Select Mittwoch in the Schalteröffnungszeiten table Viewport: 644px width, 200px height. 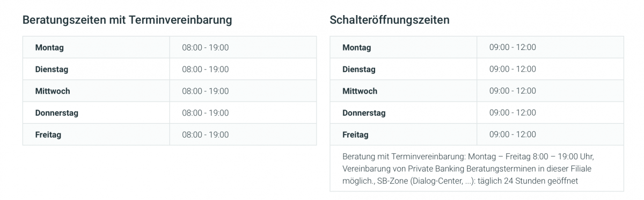(360, 91)
